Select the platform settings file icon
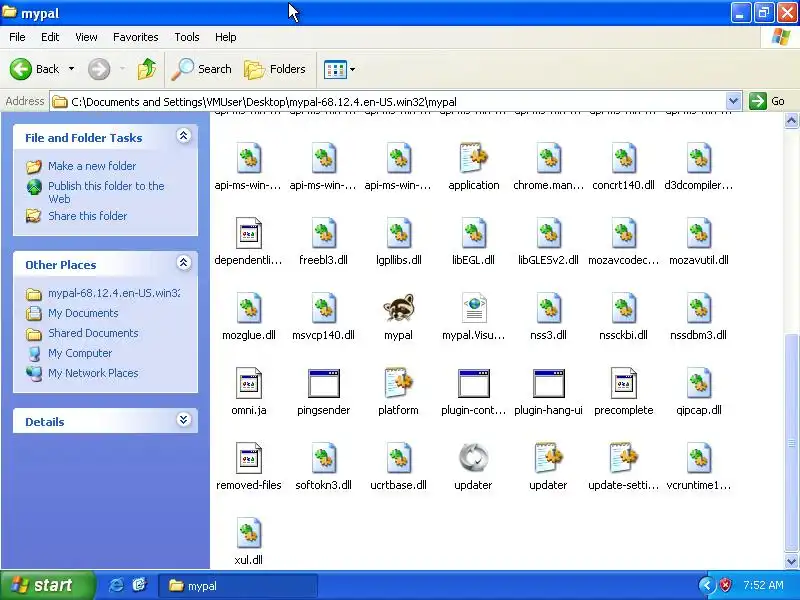The image size is (800, 600). [x=398, y=383]
